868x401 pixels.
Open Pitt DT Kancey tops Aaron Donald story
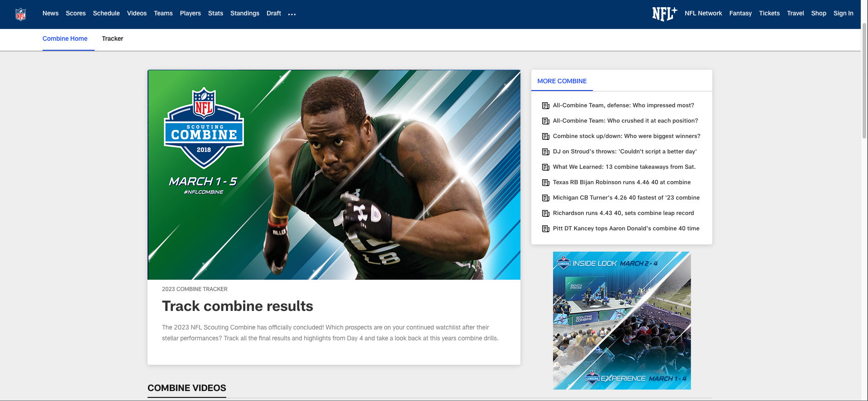click(626, 229)
